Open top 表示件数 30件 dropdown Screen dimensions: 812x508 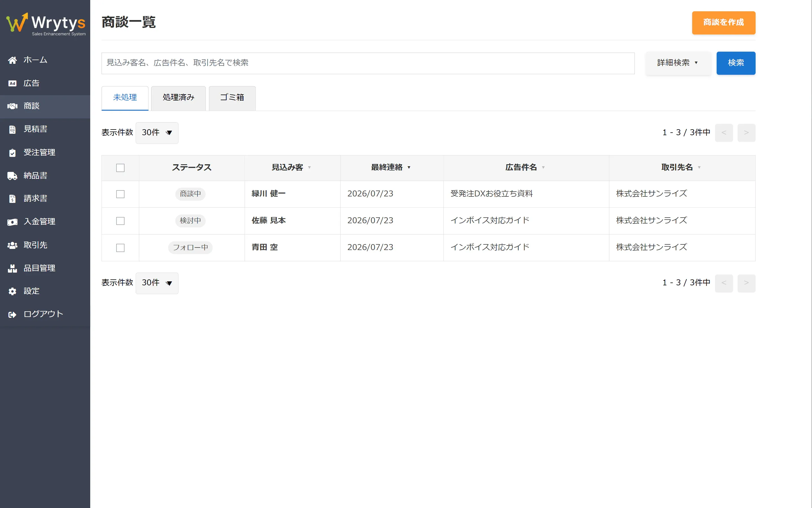[157, 133]
